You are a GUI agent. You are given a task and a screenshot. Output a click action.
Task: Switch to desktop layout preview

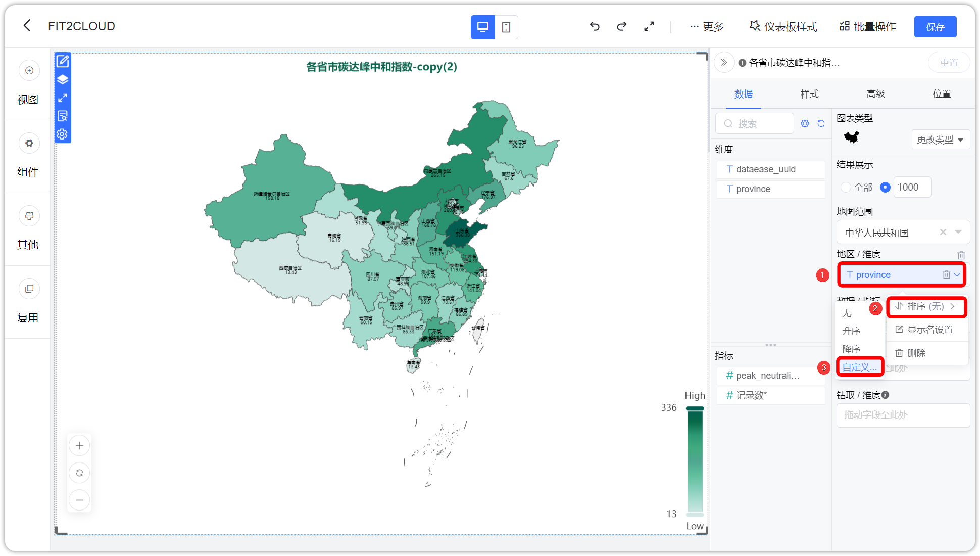482,27
